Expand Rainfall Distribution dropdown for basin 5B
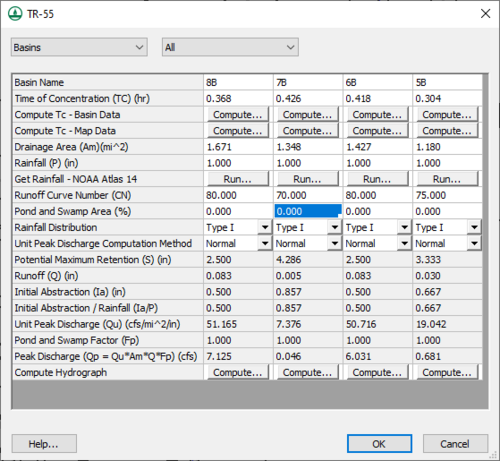The height and width of the screenshot is (461, 500). [x=474, y=227]
